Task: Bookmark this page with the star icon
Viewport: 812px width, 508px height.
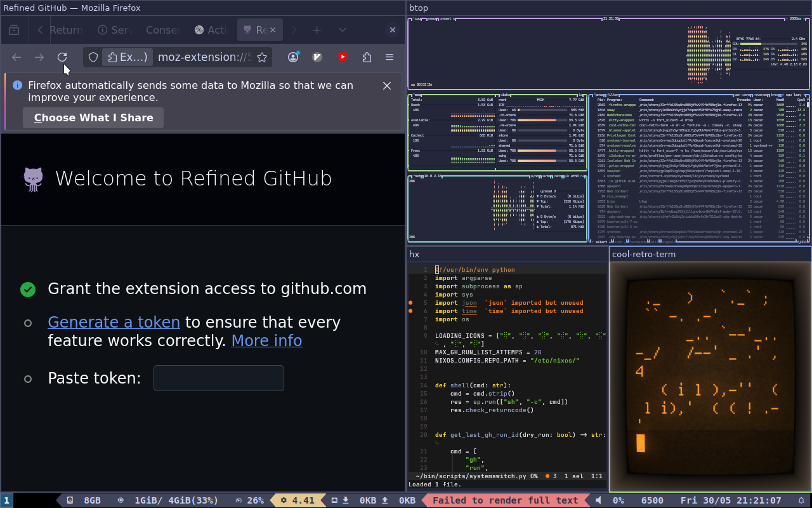Action: (x=261, y=57)
